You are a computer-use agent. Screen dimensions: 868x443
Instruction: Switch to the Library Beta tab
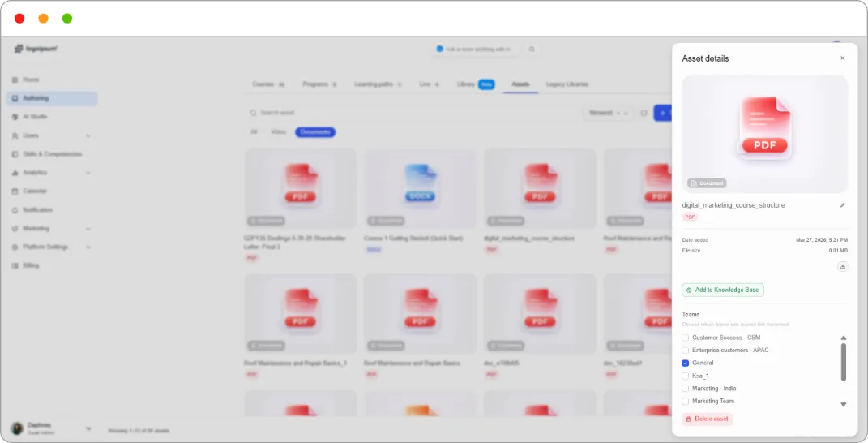476,84
